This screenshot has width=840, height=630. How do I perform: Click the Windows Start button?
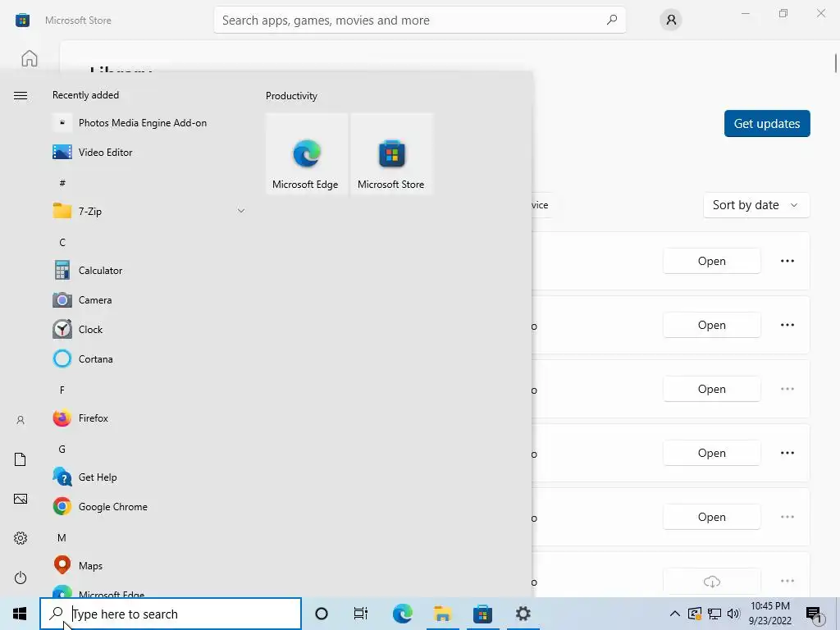tap(20, 614)
